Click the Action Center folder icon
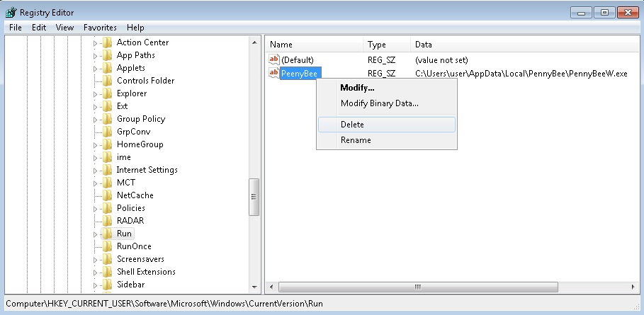 pyautogui.click(x=107, y=42)
